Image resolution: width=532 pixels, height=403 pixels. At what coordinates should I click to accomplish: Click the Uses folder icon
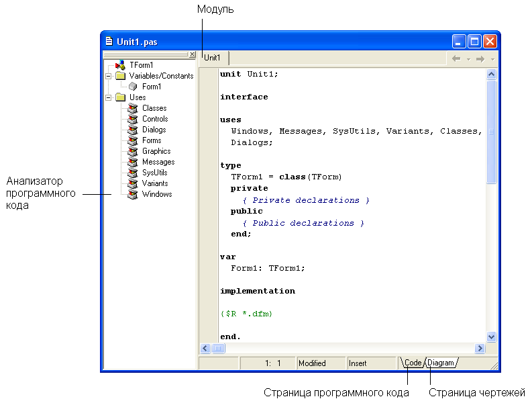120,97
